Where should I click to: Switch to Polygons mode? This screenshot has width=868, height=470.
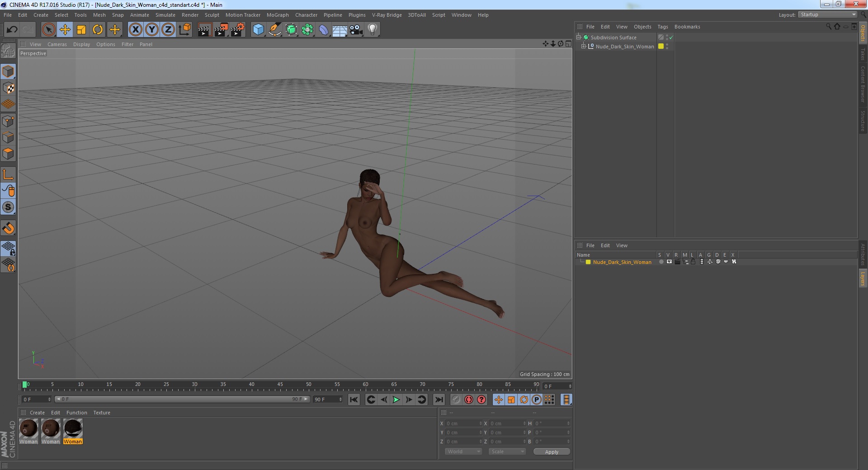(8, 154)
